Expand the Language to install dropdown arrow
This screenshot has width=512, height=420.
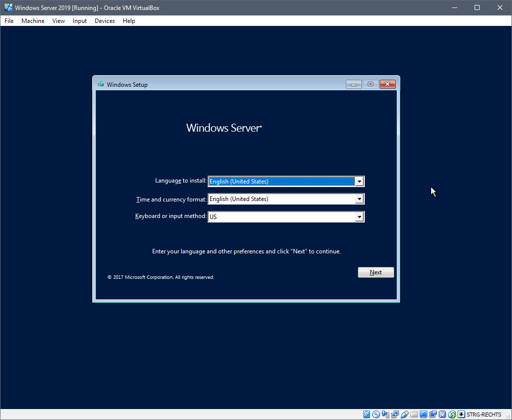point(359,182)
